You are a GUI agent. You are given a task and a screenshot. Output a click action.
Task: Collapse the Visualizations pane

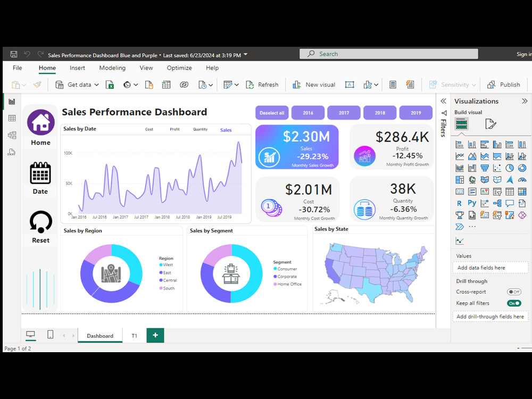pyautogui.click(x=524, y=101)
